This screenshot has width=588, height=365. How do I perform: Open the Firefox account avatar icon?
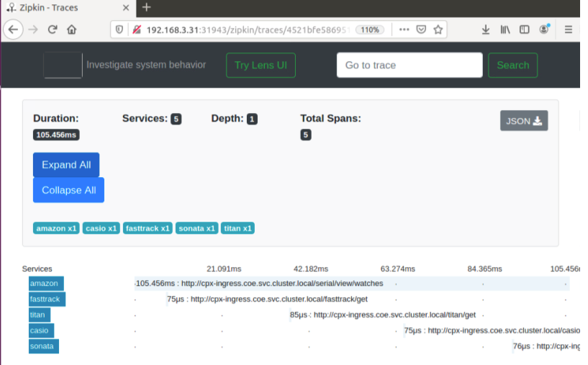coord(544,30)
